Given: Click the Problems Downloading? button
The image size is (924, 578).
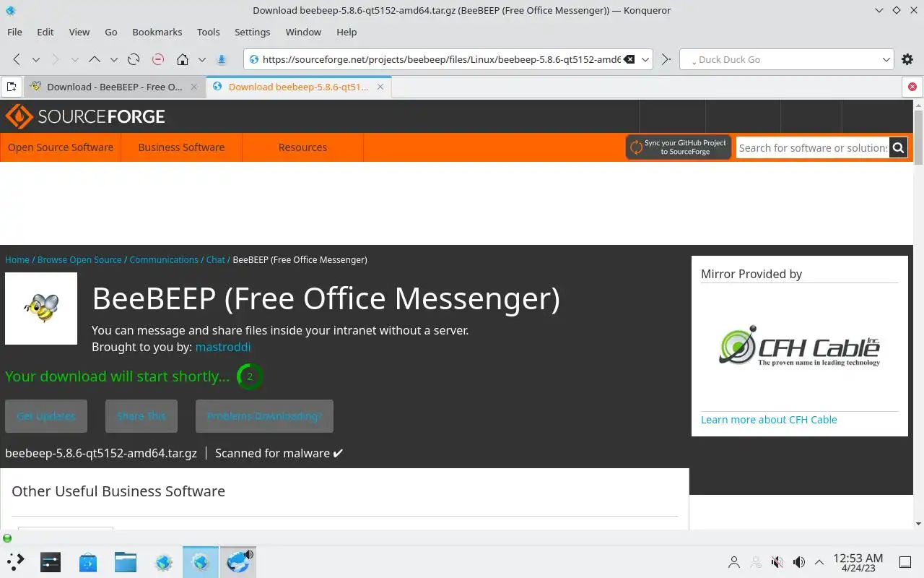Looking at the screenshot, I should coord(264,416).
